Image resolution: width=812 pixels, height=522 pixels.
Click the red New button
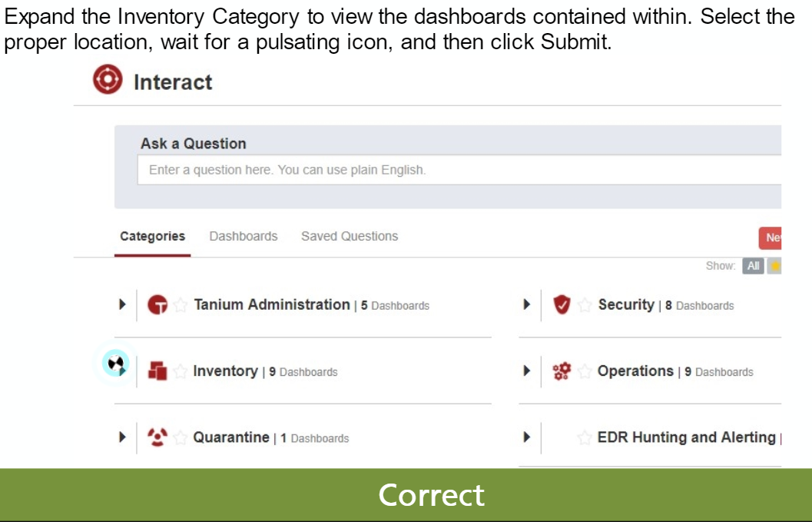(771, 238)
